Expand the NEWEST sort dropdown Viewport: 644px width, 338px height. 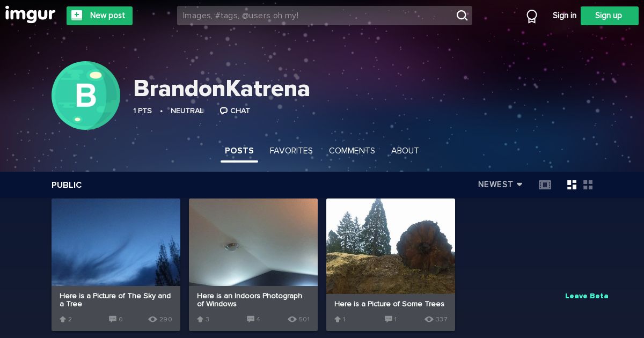pyautogui.click(x=500, y=185)
